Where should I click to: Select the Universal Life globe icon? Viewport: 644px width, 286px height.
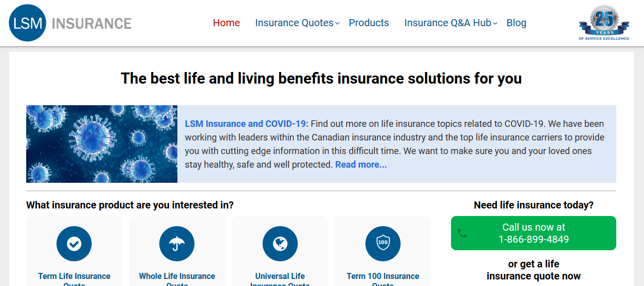point(280,244)
